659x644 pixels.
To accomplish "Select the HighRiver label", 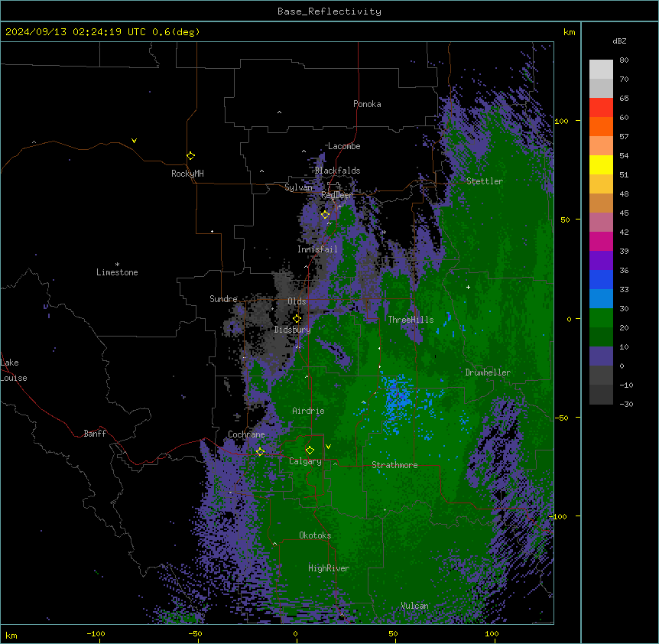I will [x=329, y=568].
